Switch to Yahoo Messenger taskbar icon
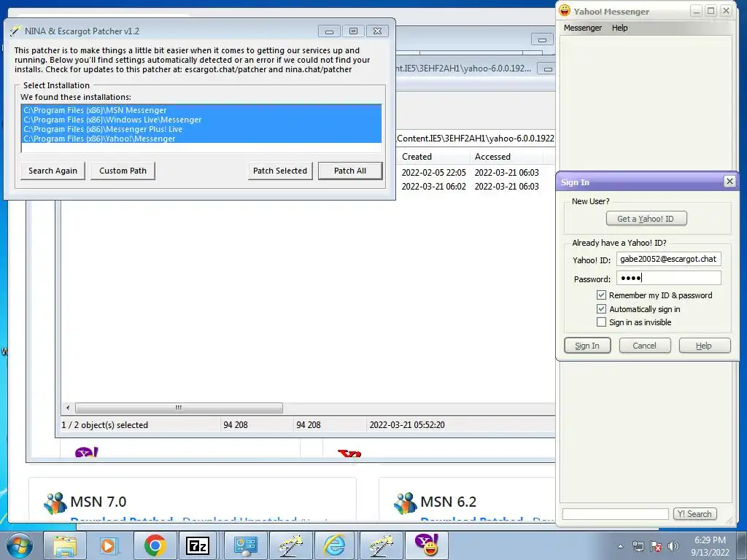This screenshot has width=747, height=560. [426, 545]
